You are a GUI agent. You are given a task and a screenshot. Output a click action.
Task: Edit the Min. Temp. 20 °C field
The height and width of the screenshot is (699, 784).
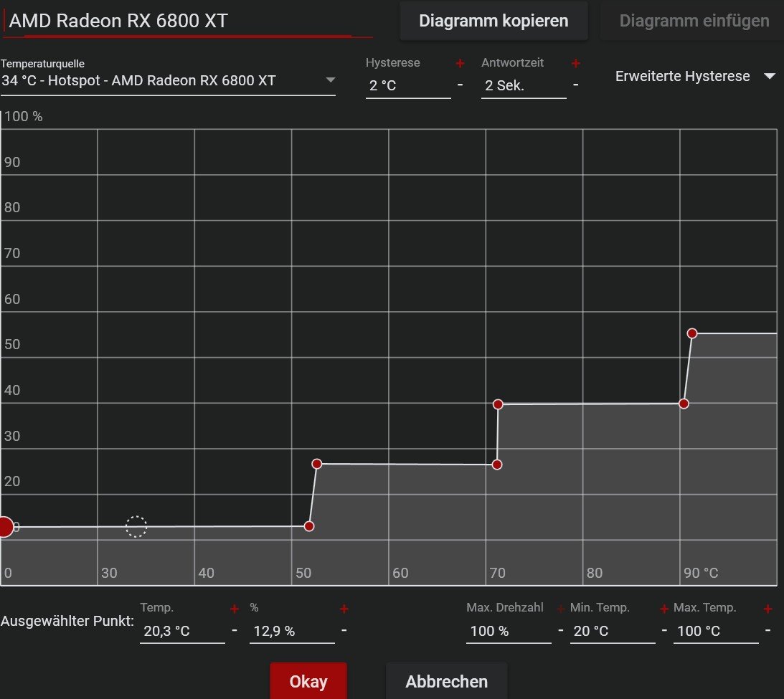pyautogui.click(x=613, y=631)
